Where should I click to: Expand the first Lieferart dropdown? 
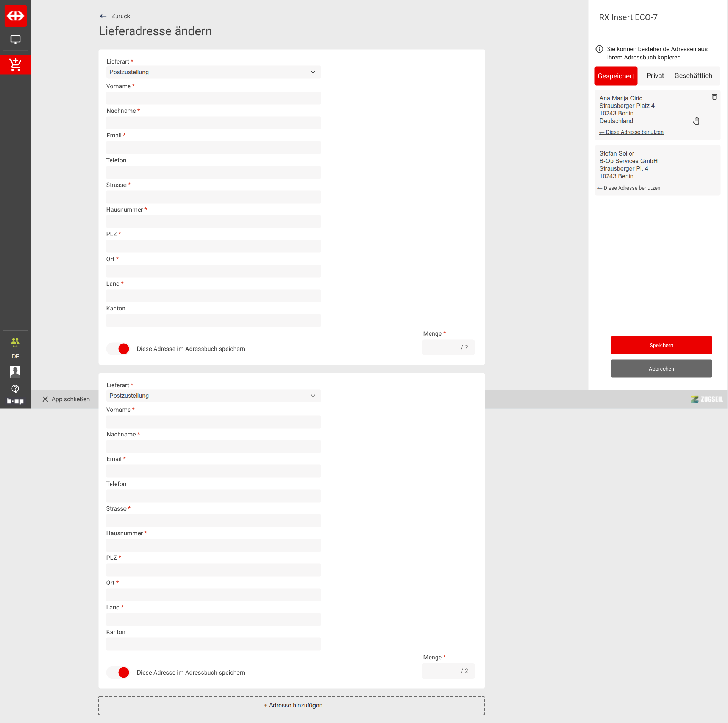(x=213, y=72)
